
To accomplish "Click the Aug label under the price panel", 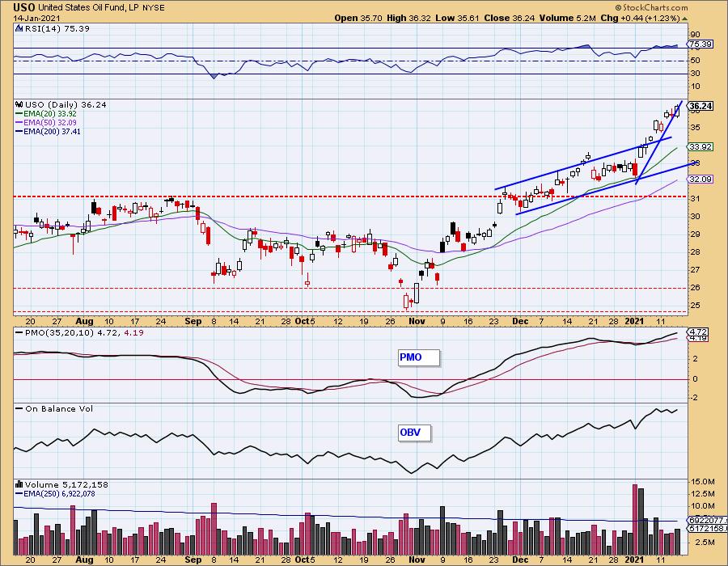I will coord(84,322).
